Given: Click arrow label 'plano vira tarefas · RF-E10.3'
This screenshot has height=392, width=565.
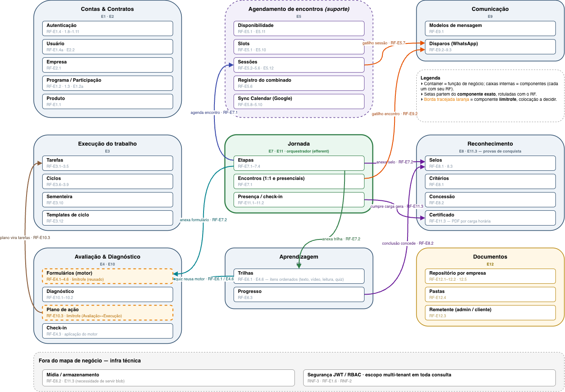Looking at the screenshot, I should (x=25, y=238).
